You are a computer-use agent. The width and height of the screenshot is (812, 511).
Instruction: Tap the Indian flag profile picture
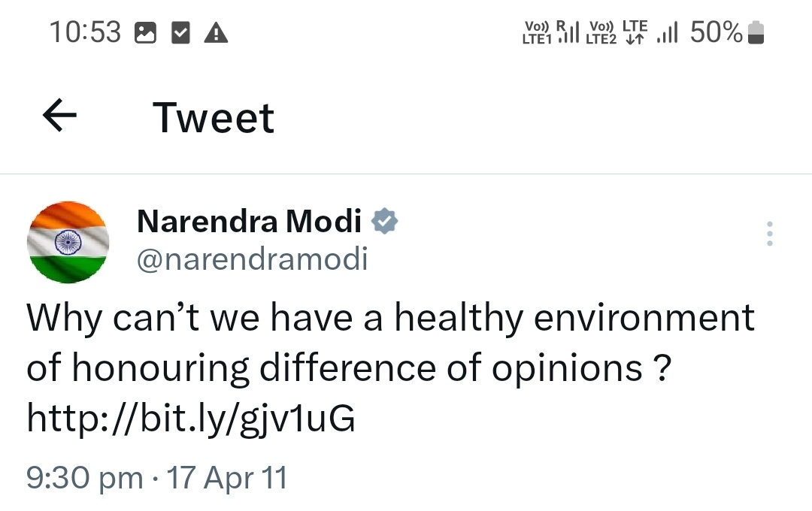tap(68, 242)
